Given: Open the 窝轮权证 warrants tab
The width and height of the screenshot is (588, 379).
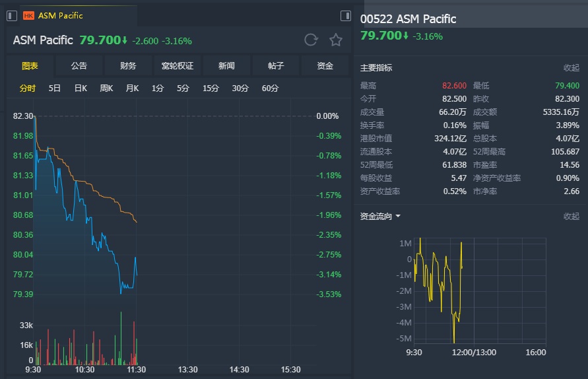Looking at the screenshot, I should click(178, 66).
